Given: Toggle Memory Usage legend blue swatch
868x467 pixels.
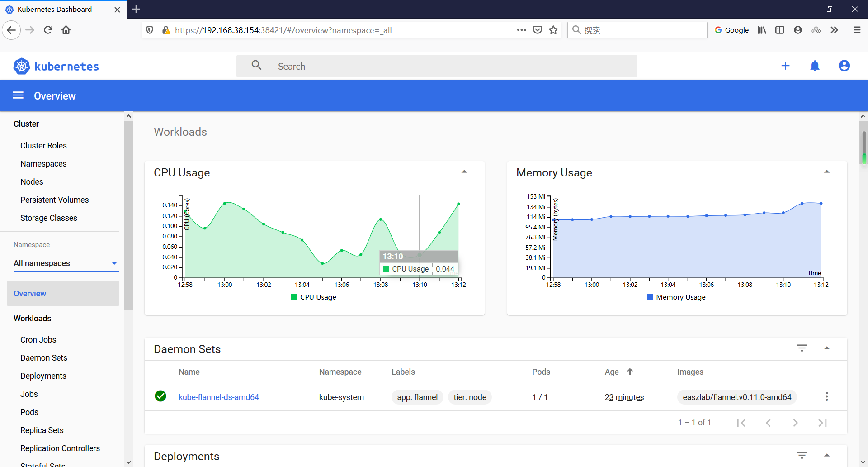Looking at the screenshot, I should 650,297.
